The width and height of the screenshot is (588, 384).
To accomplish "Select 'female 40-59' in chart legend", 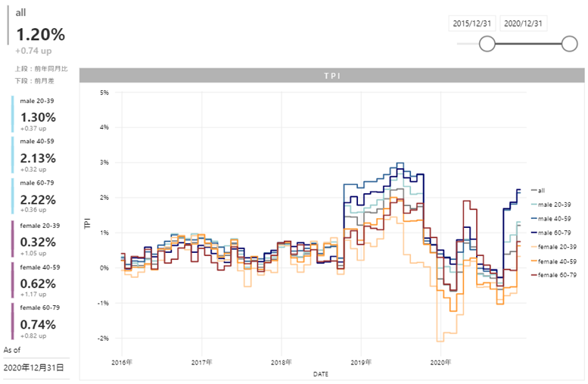I will pos(558,261).
